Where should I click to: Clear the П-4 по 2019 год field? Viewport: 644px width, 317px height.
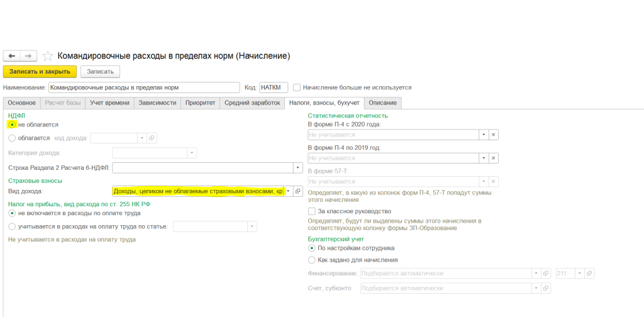[494, 158]
